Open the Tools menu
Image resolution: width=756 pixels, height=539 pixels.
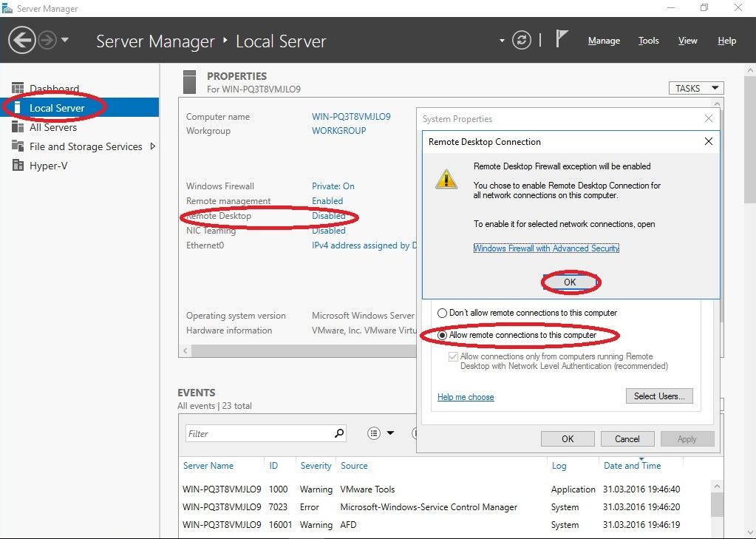point(648,41)
